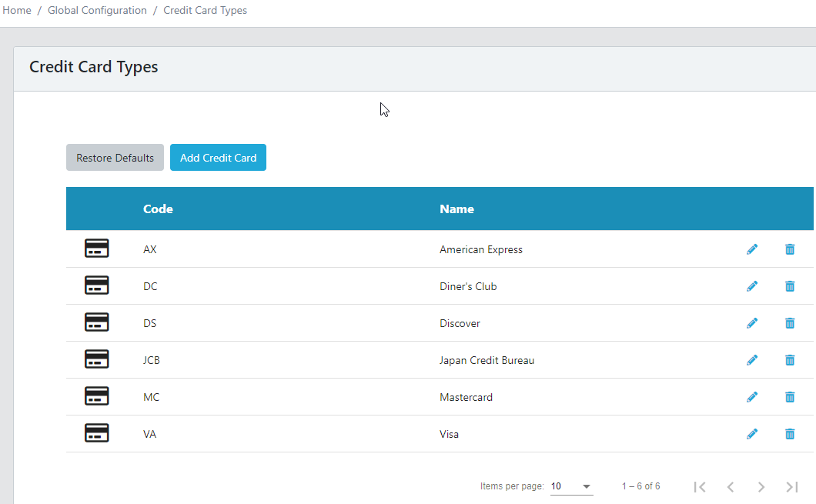Edit the Visa card type
Screen dimensions: 816x504
(752, 434)
